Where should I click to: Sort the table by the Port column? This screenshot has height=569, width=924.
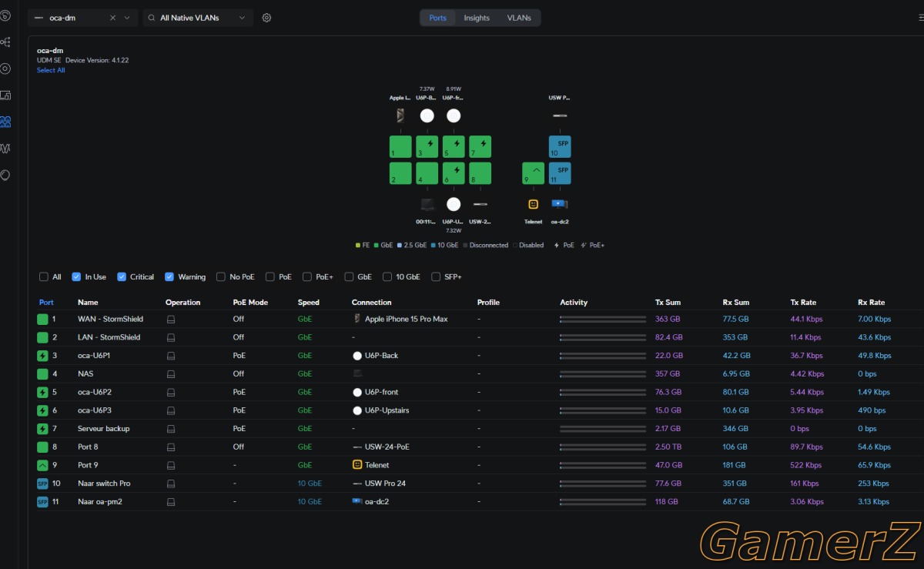pyautogui.click(x=46, y=303)
